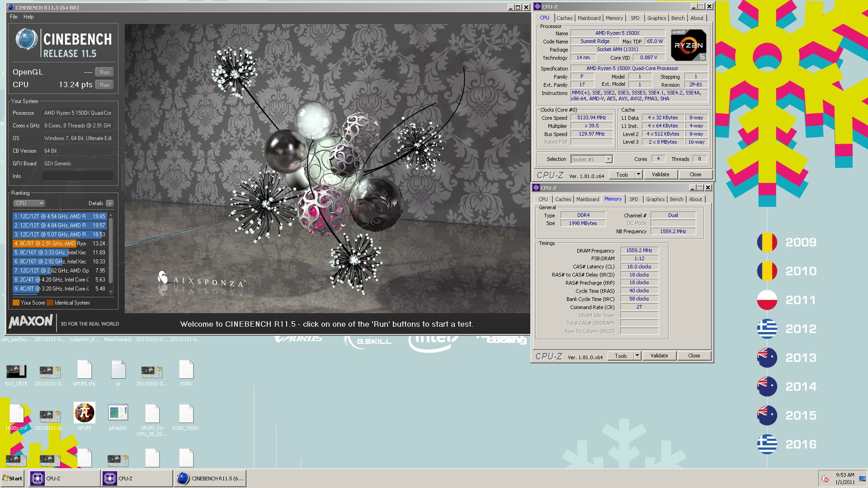The image size is (868, 488).
Task: Switch to Graphics tab in upper CPU-Z
Action: point(656,18)
